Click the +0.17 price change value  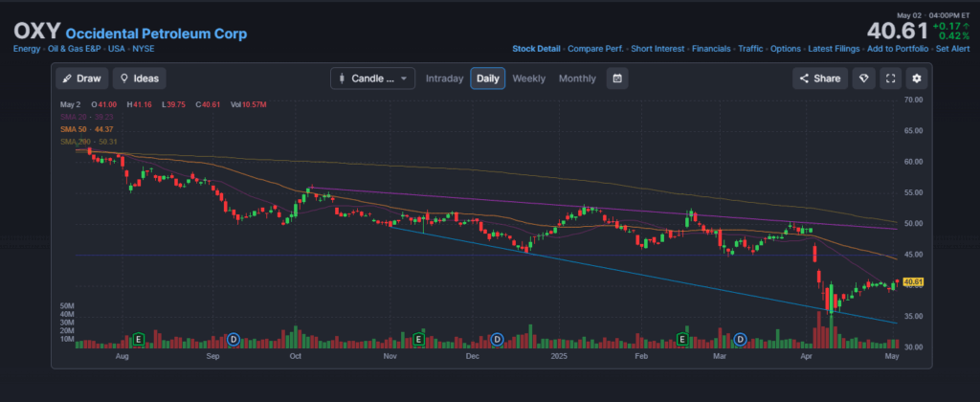pos(950,26)
